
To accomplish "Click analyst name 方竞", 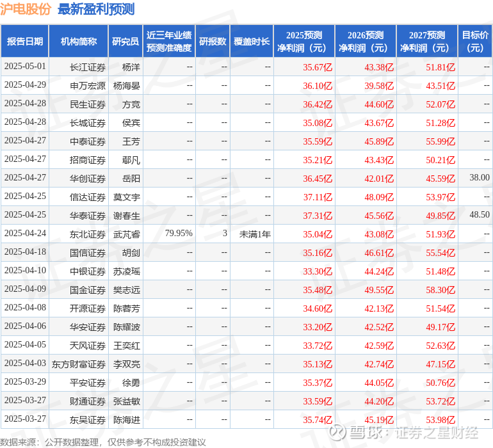I will (131, 104).
